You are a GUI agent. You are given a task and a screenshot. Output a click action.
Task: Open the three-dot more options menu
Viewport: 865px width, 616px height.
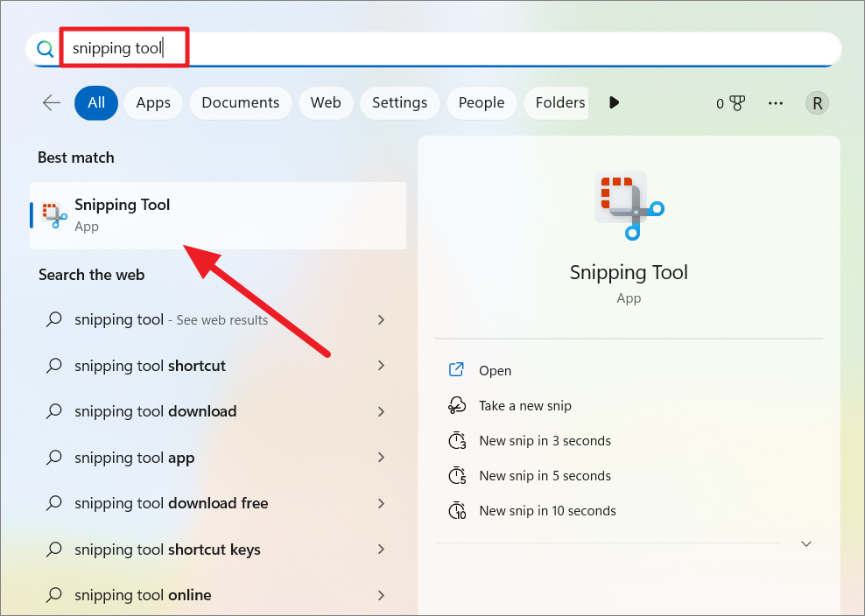point(776,103)
